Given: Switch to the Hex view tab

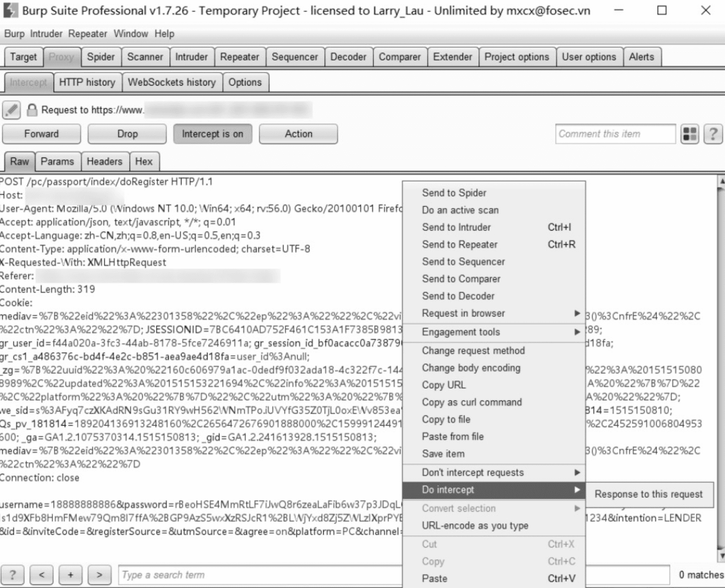Looking at the screenshot, I should (144, 161).
